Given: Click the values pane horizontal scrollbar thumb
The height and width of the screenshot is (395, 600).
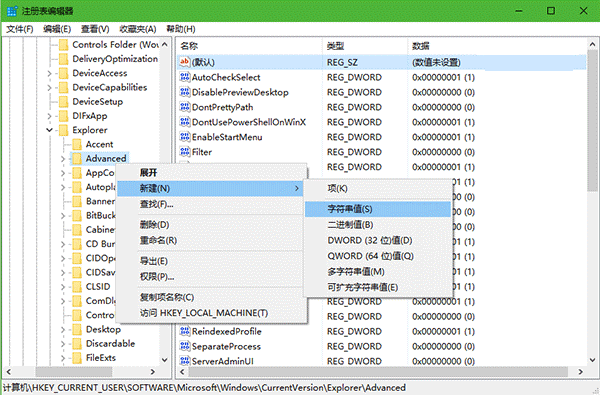Looking at the screenshot, I should pos(379,371).
